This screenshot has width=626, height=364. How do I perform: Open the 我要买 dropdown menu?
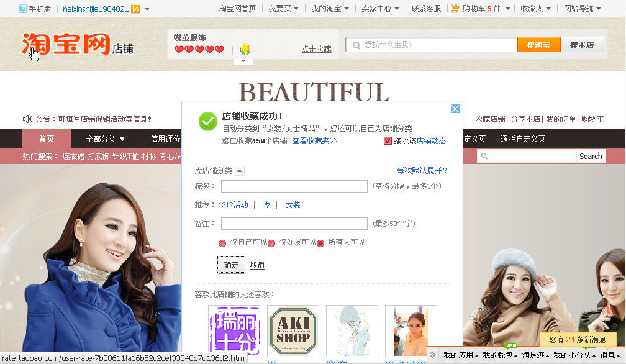click(283, 8)
